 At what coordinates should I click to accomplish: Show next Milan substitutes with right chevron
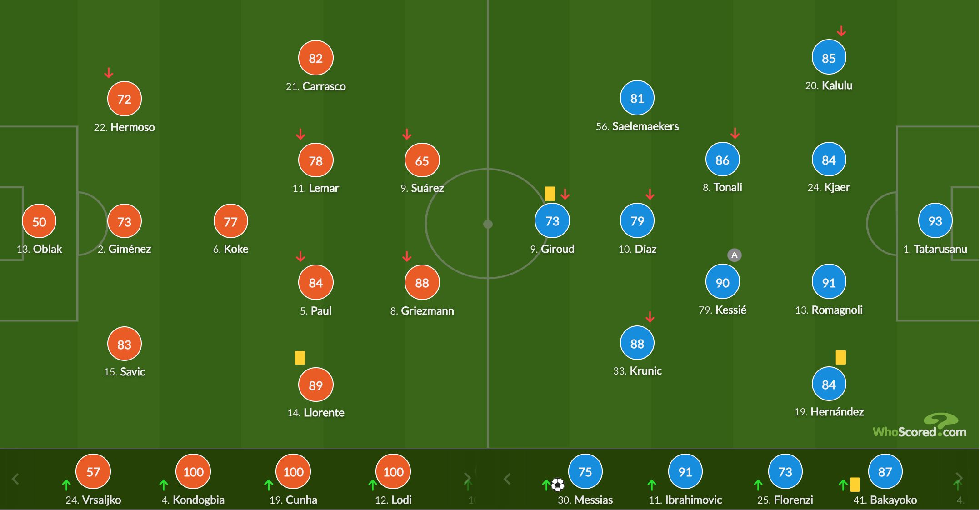click(x=959, y=479)
